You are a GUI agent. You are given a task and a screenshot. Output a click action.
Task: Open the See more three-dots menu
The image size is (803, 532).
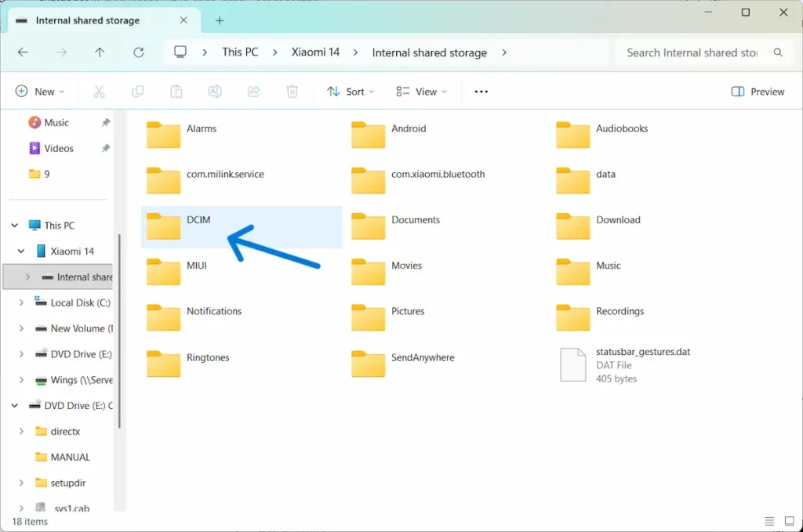[x=481, y=92]
